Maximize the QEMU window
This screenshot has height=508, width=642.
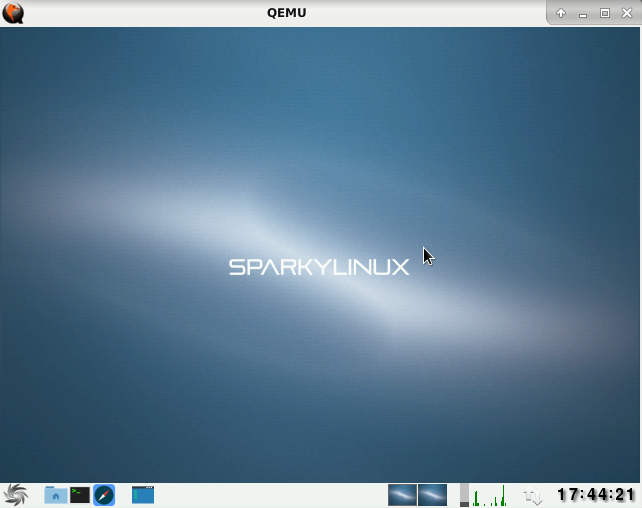click(605, 13)
